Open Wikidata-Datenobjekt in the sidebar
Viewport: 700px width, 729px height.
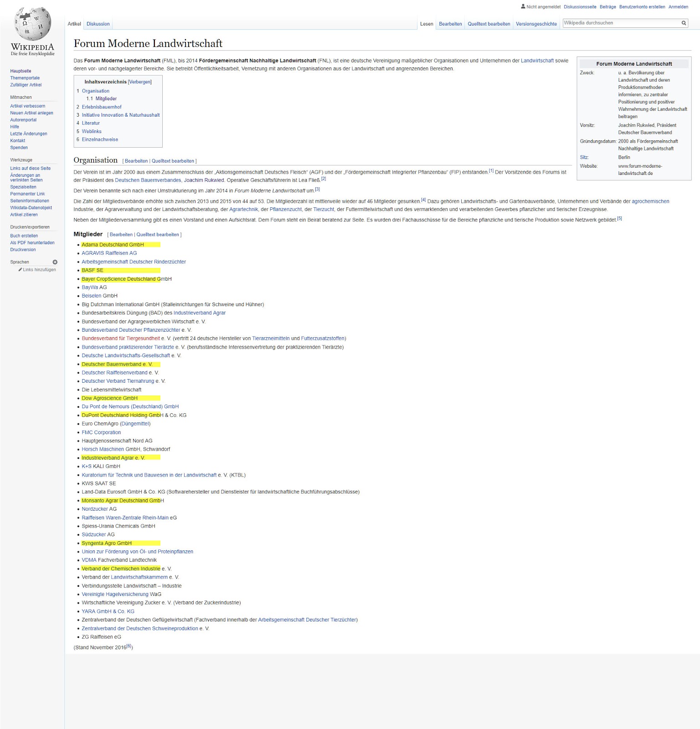31,208
